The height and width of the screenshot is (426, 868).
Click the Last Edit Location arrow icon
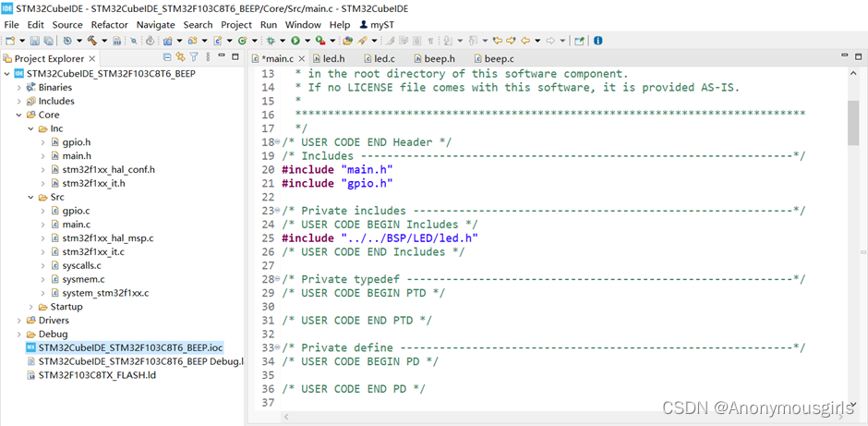tap(498, 41)
